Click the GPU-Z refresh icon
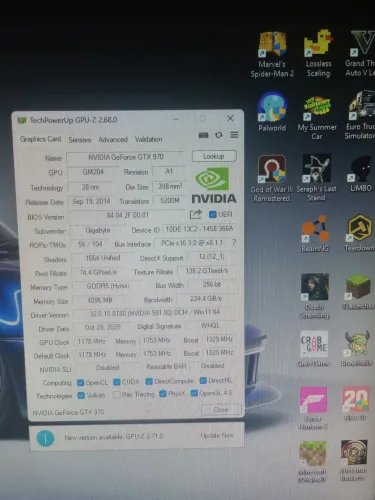The image size is (375, 500). click(x=219, y=135)
